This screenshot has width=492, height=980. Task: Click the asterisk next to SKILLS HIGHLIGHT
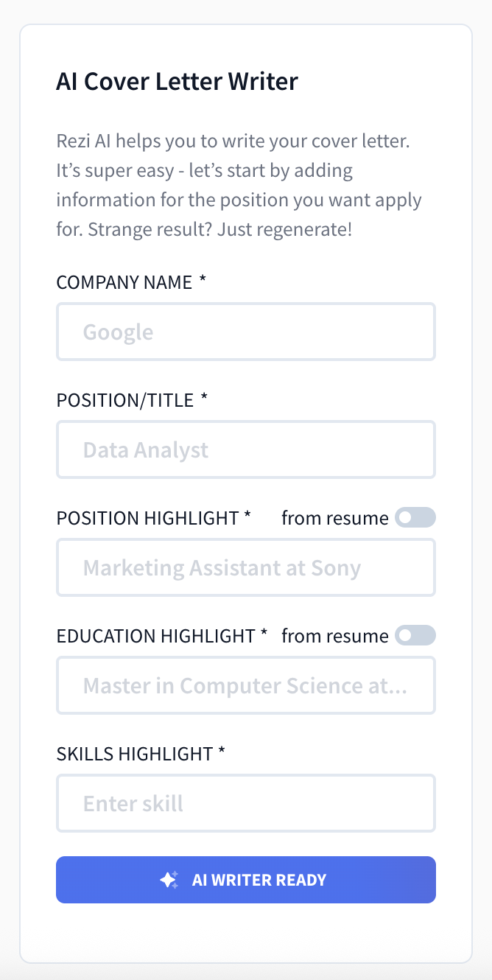click(222, 752)
